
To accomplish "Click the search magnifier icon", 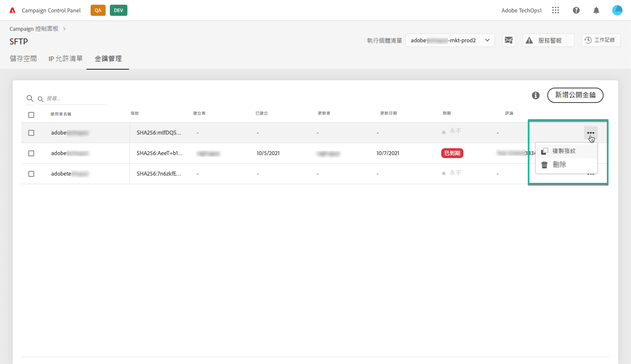I will click(x=30, y=98).
